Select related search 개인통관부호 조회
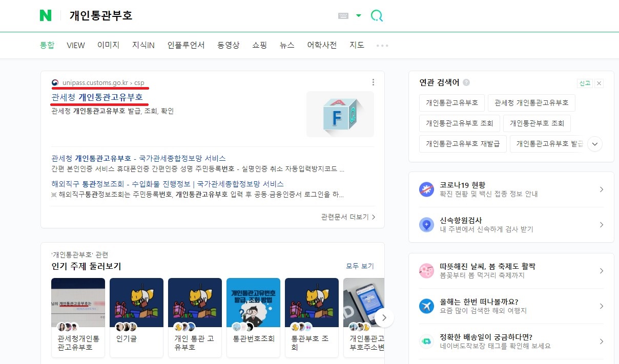Screen dimensions: 619x364 [x=537, y=123]
